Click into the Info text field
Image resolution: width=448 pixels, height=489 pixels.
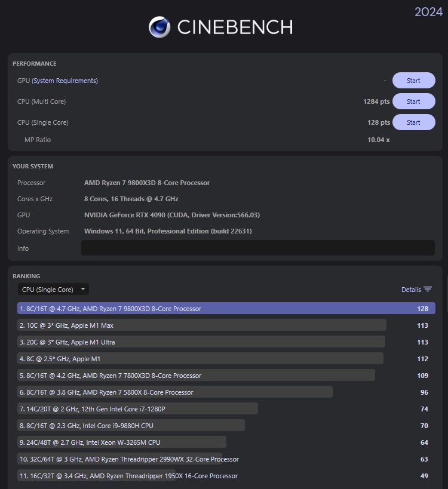(x=258, y=248)
